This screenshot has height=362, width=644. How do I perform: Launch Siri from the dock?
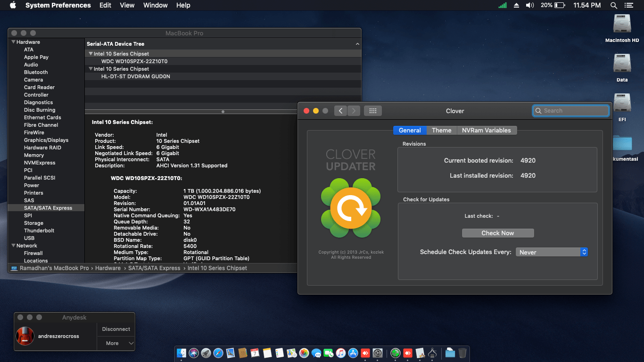[194, 353]
